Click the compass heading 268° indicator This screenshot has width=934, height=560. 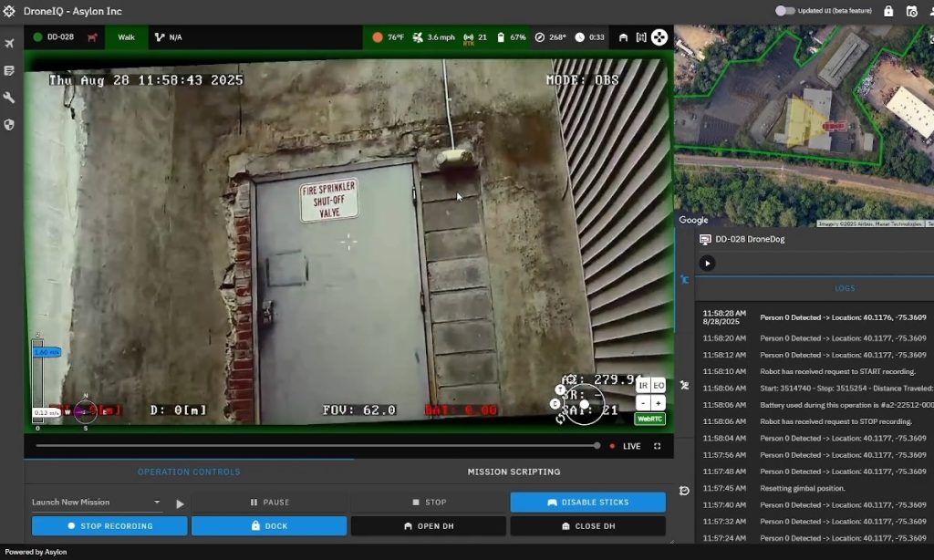tap(550, 37)
